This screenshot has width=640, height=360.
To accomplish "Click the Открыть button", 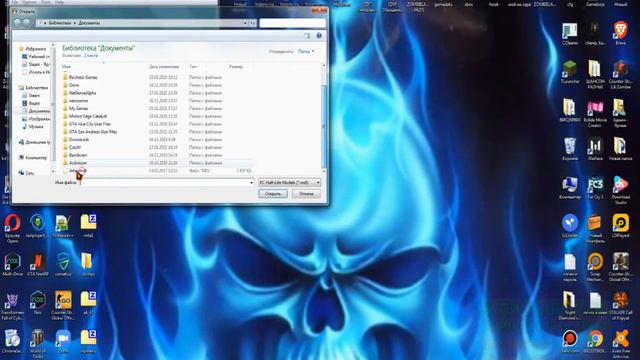I will [x=273, y=194].
